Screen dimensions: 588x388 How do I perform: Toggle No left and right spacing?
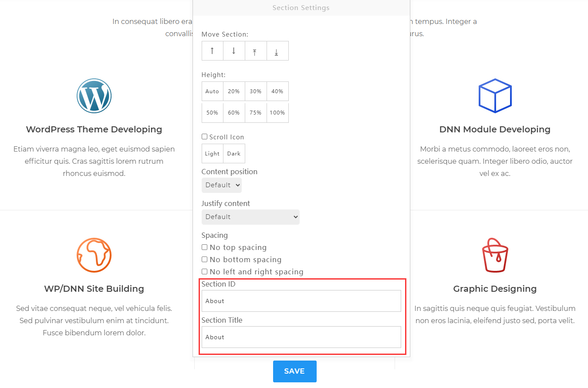point(204,272)
